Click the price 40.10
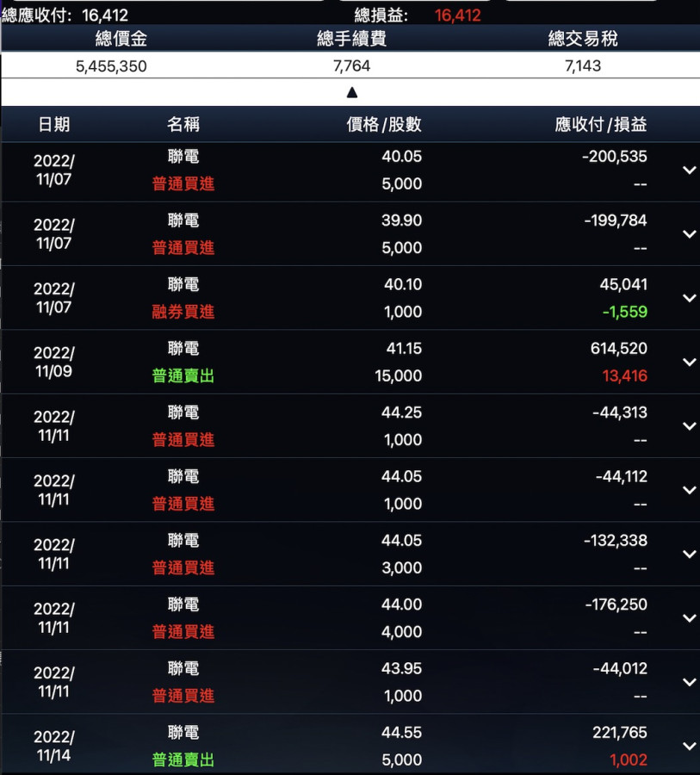Image resolution: width=700 pixels, height=775 pixels. pyautogui.click(x=403, y=284)
